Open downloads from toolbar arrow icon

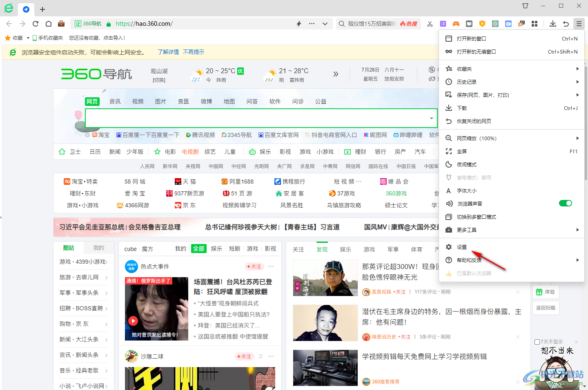pyautogui.click(x=553, y=24)
